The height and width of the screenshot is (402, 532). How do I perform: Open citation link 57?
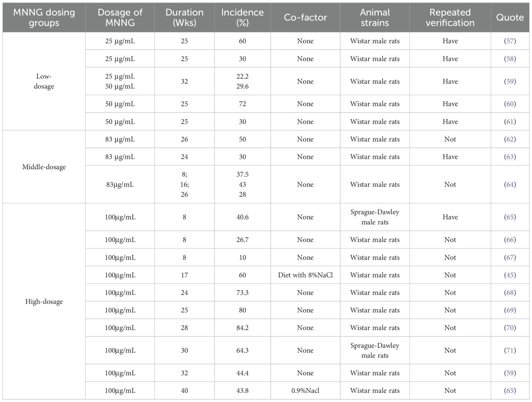[510, 41]
